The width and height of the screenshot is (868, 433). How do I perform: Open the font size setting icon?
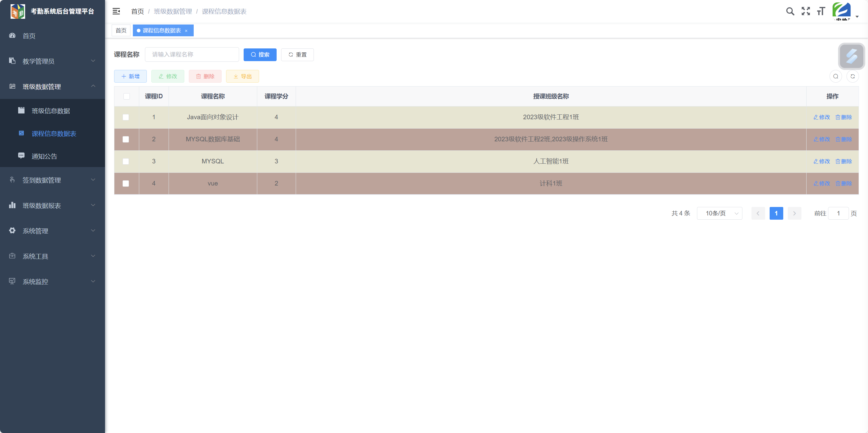tap(821, 11)
